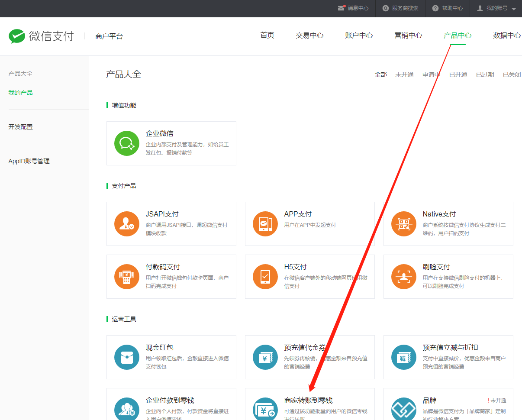This screenshot has height=420, width=522.
Task: Open the 企业微信 product title
Action: tap(160, 134)
